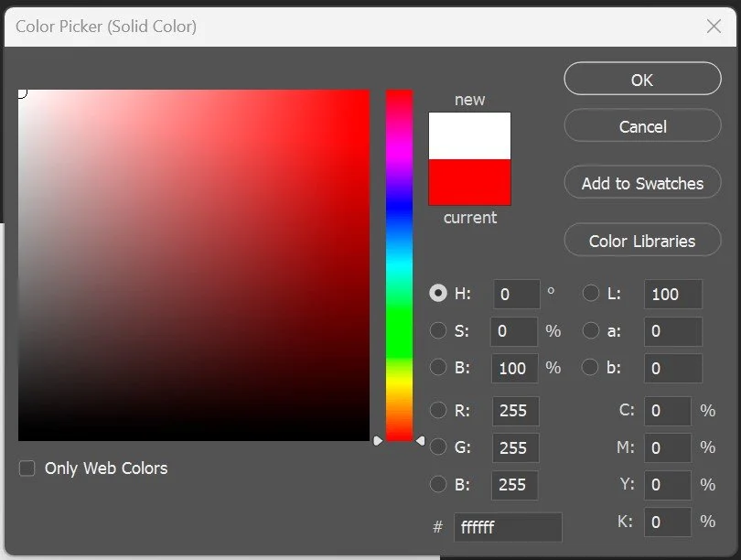Enable the Only Web Colors checkbox

coord(27,468)
